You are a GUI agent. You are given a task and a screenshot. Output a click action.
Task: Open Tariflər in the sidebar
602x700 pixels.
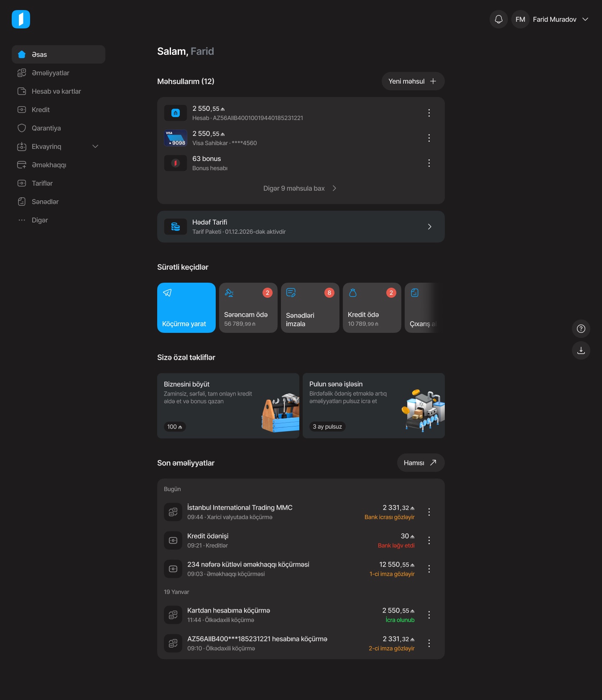59,183
